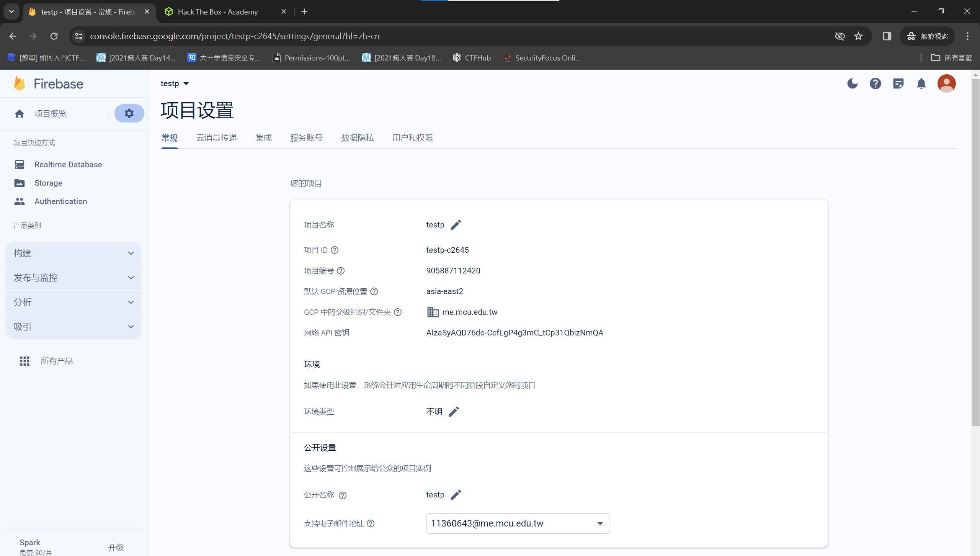Expand the 构建 category
980x556 pixels.
pos(73,253)
